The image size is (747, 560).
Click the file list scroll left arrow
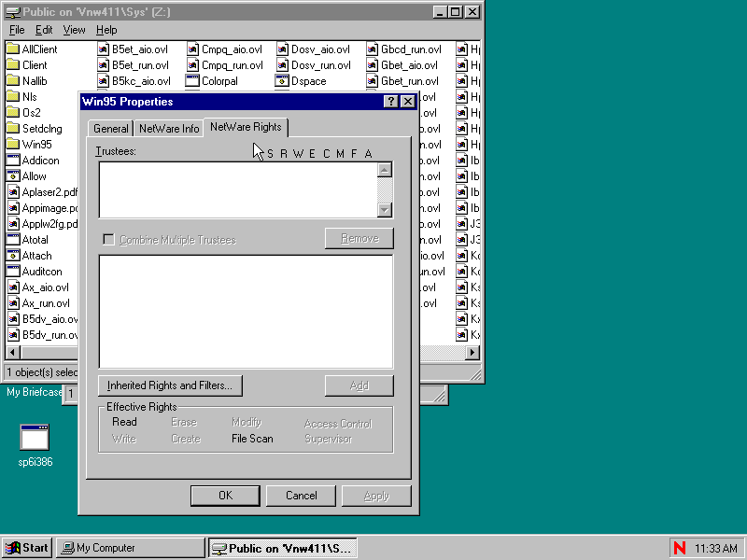[12, 353]
